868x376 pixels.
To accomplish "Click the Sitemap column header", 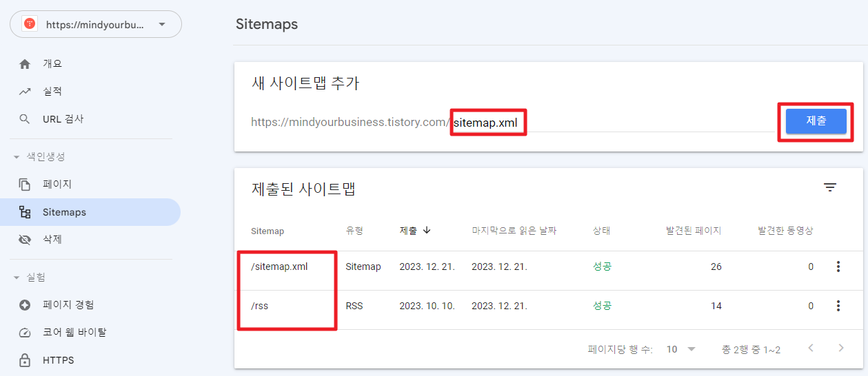I will pyautogui.click(x=268, y=231).
